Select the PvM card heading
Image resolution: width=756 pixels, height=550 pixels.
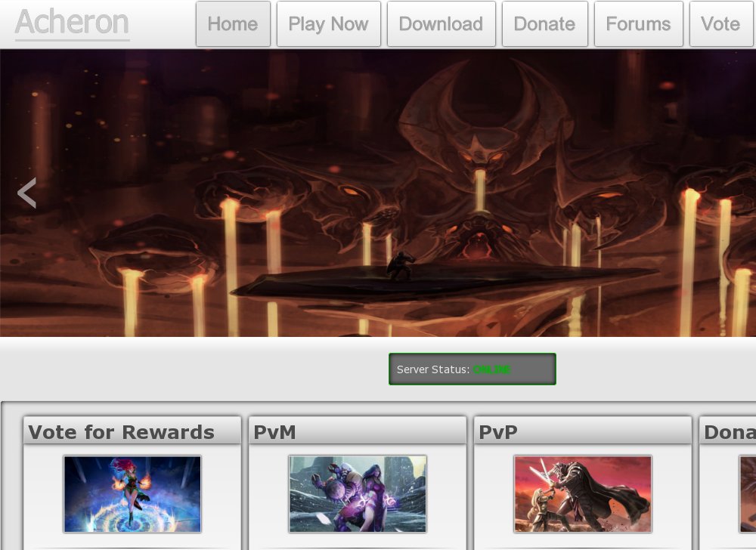point(274,432)
